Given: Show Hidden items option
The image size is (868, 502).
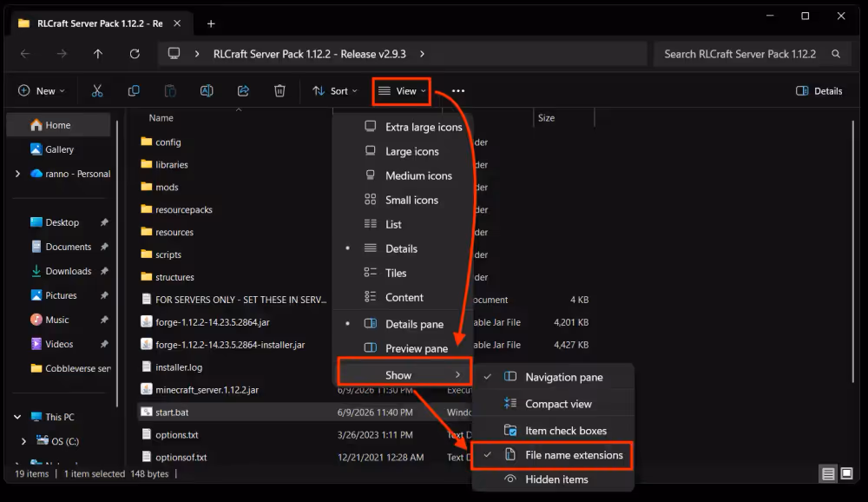Looking at the screenshot, I should (552, 479).
